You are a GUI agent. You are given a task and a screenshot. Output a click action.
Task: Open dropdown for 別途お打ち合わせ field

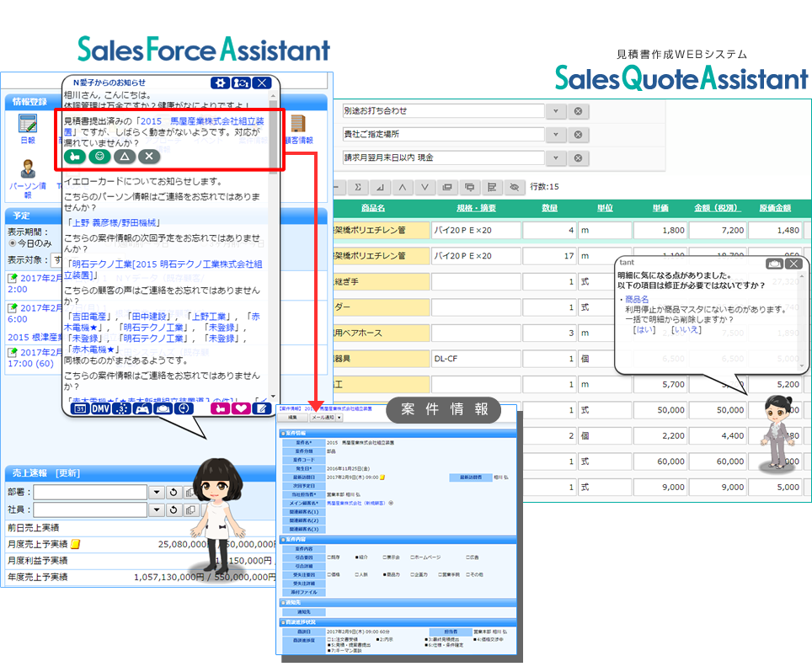click(556, 111)
